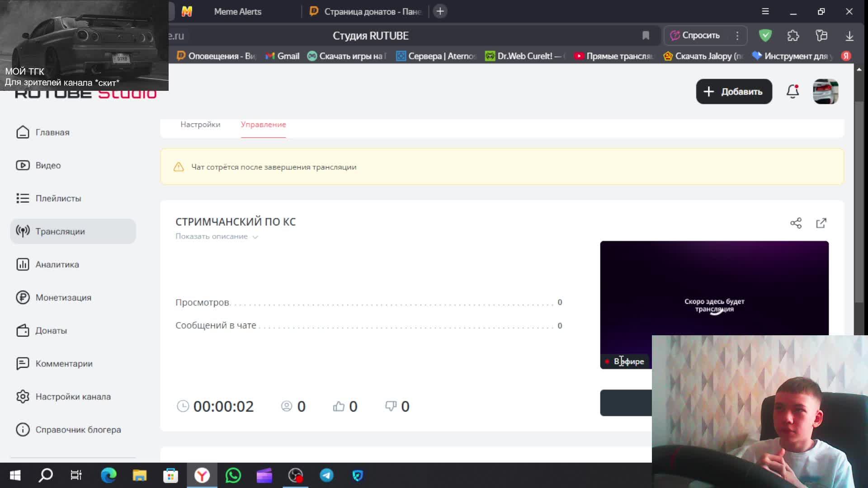Open browser downloads arrow icon

click(x=849, y=36)
